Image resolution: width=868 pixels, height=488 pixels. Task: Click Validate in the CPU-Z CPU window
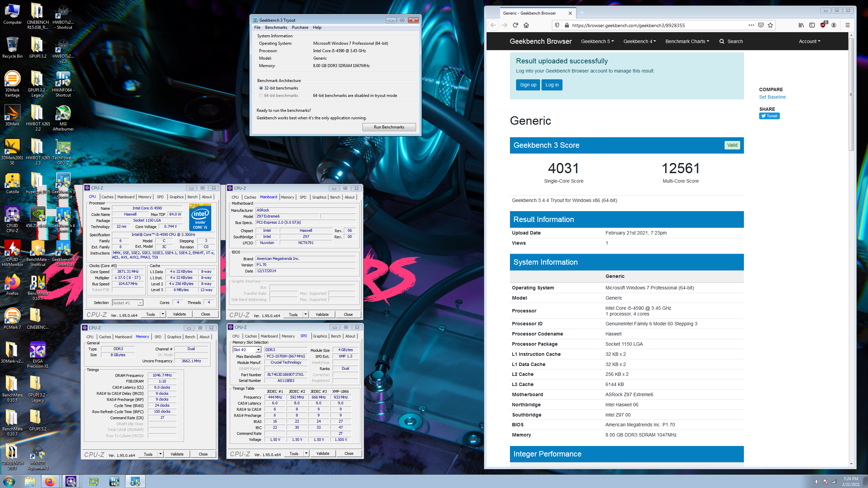[x=179, y=314]
